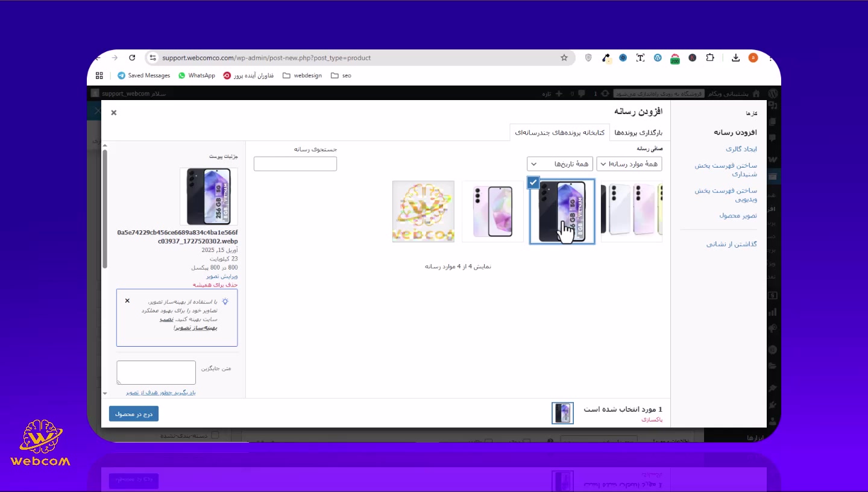
Task: Open the apps grid in bookmarks bar
Action: point(99,75)
